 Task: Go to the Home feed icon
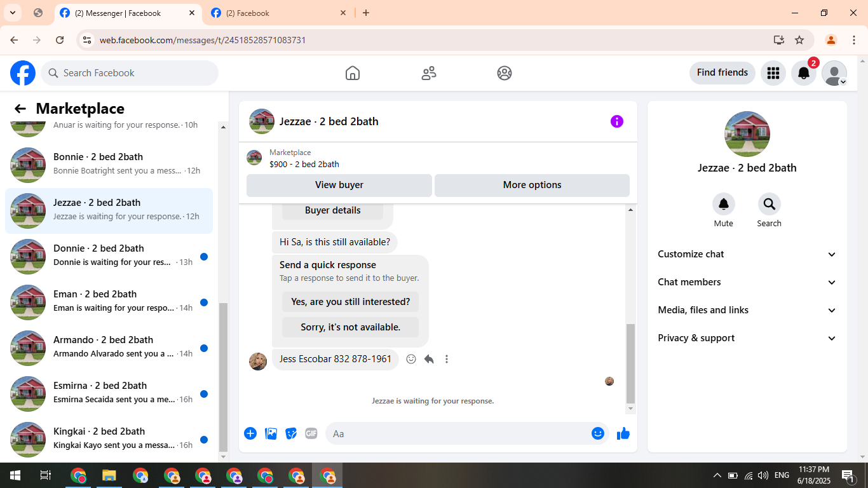(353, 73)
